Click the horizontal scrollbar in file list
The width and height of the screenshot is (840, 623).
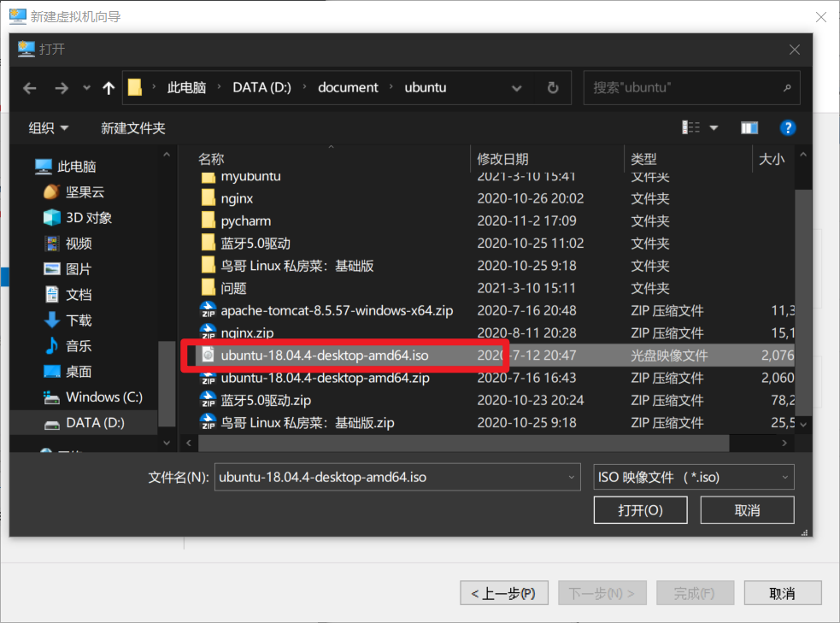point(461,444)
